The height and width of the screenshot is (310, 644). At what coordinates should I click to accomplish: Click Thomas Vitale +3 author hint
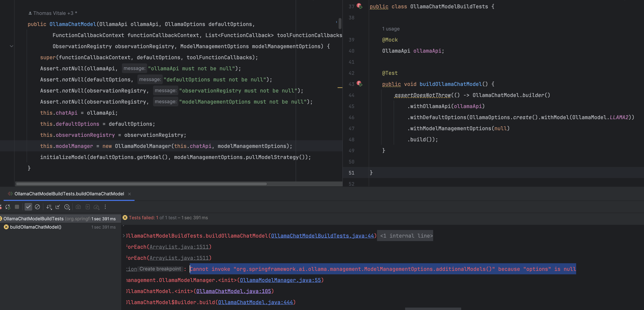click(53, 13)
